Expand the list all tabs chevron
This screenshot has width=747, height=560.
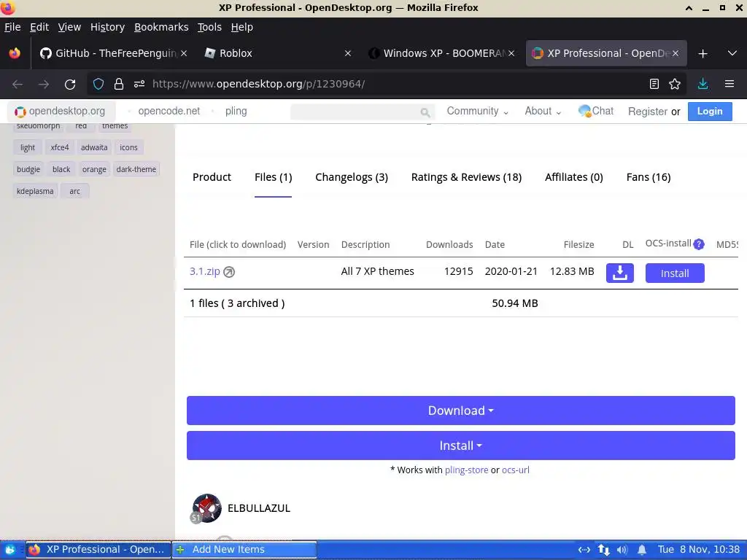point(732,53)
